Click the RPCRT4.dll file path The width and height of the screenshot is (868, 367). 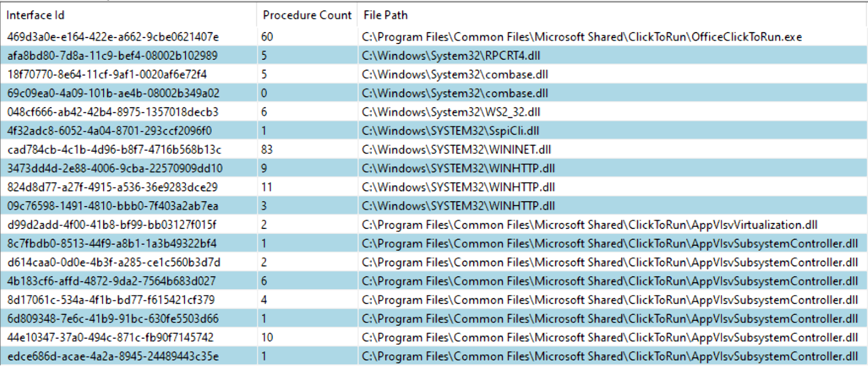coord(451,55)
